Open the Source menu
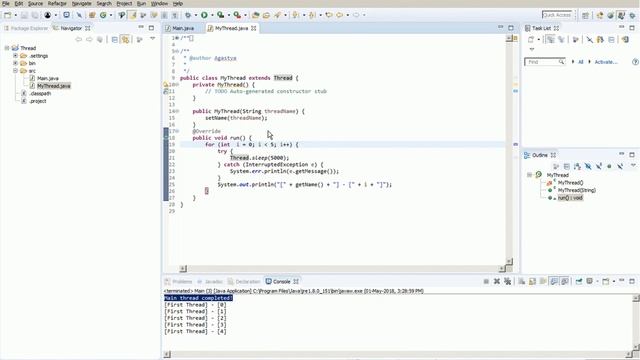This screenshot has width=640, height=360. (35, 3)
